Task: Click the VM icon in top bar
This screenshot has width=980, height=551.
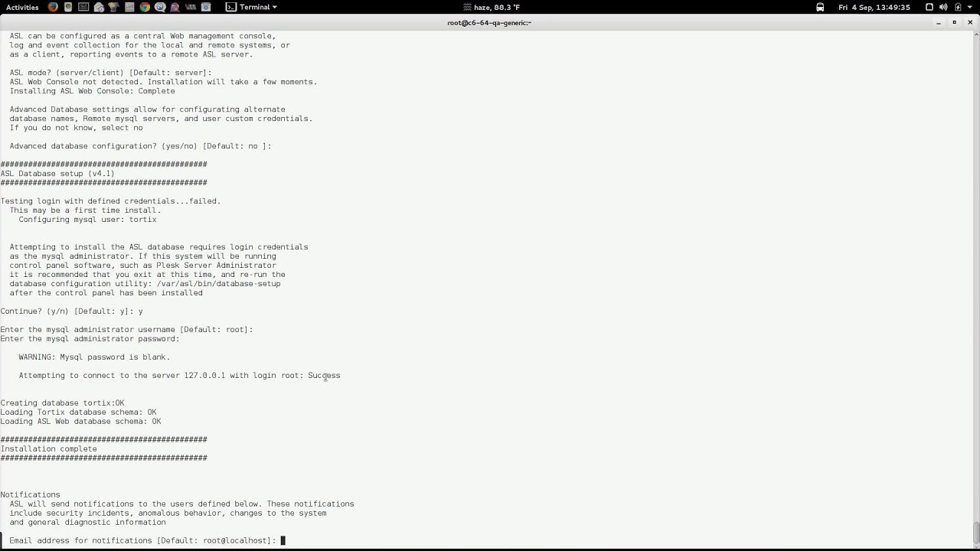Action: [191, 7]
